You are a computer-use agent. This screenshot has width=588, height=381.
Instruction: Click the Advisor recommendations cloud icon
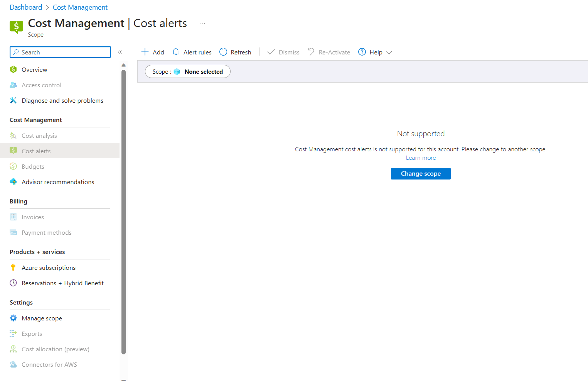point(13,182)
